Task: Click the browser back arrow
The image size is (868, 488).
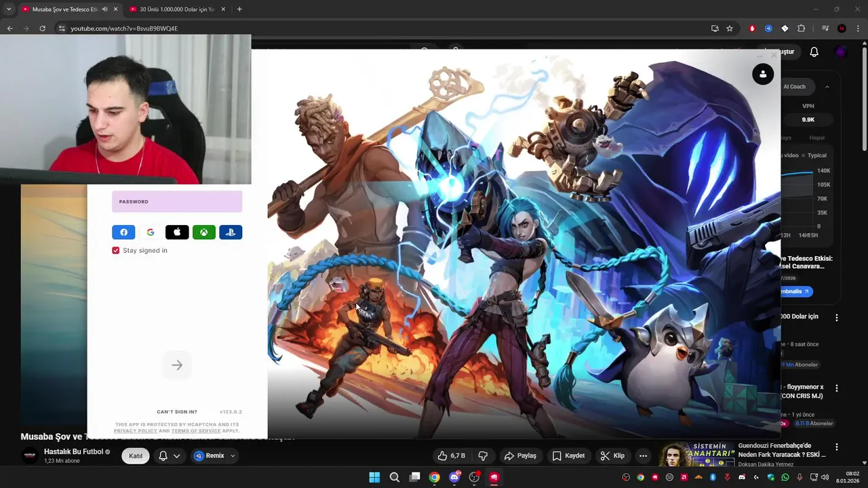Action: point(9,28)
